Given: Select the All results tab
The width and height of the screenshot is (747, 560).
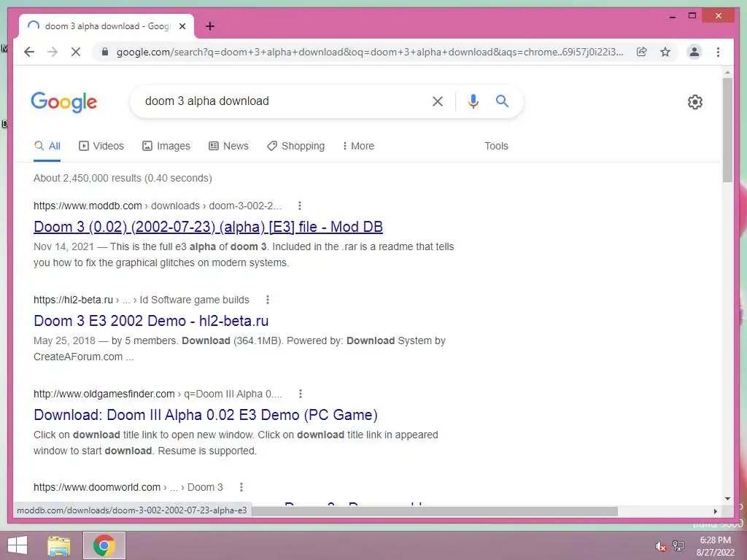Looking at the screenshot, I should point(47,146).
